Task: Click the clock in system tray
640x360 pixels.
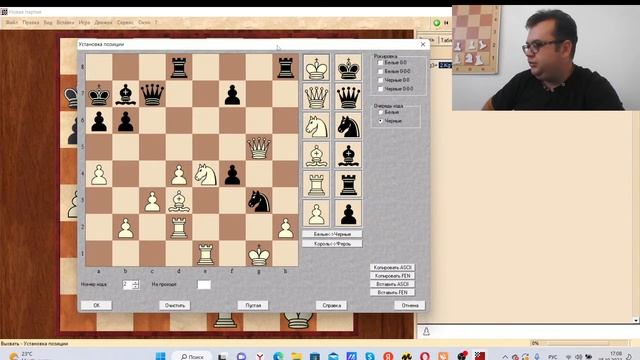Action: pyautogui.click(x=616, y=356)
